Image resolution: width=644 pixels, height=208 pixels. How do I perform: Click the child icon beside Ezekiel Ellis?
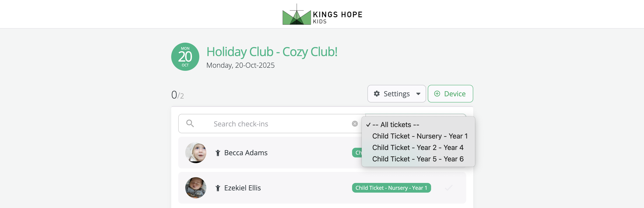pos(218,188)
